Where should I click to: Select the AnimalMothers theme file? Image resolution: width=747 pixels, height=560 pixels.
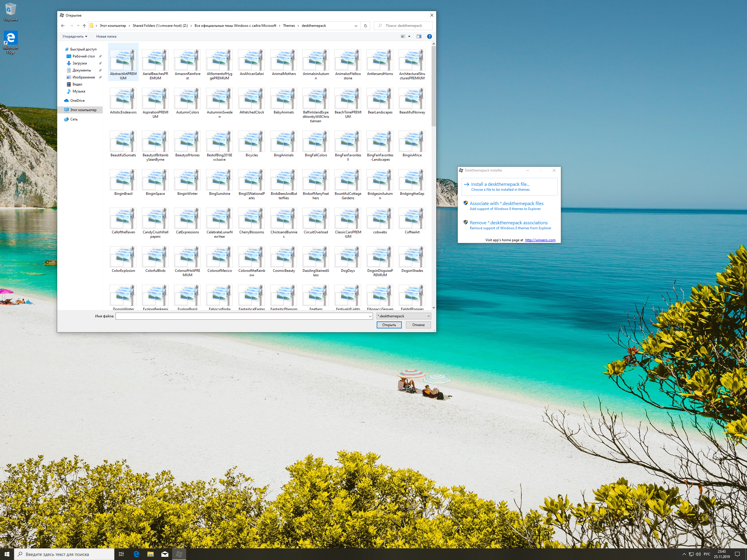click(284, 63)
